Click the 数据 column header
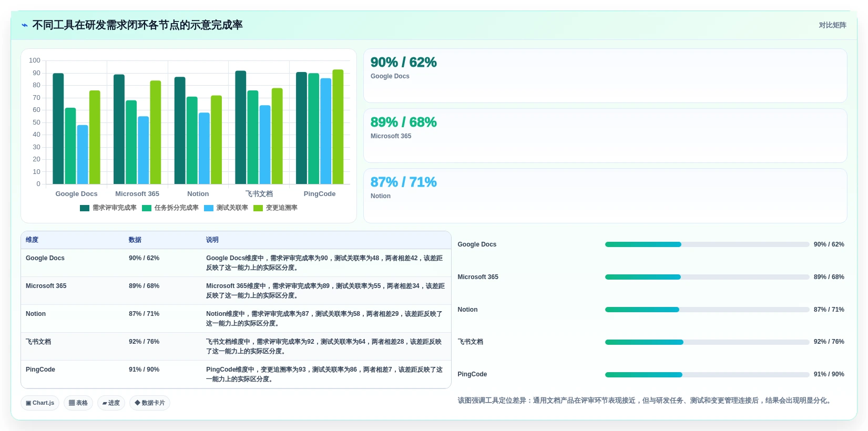 point(135,240)
